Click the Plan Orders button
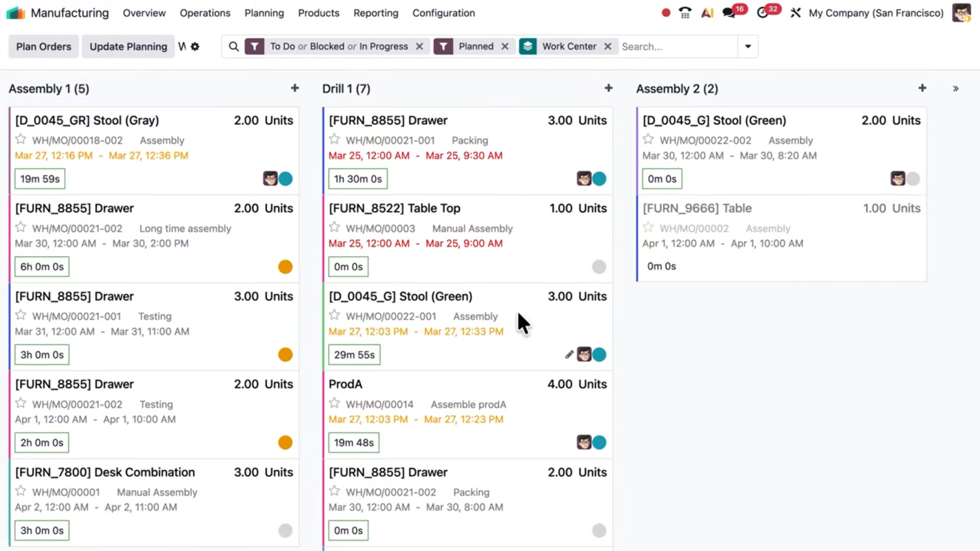The height and width of the screenshot is (551, 980). (x=43, y=46)
